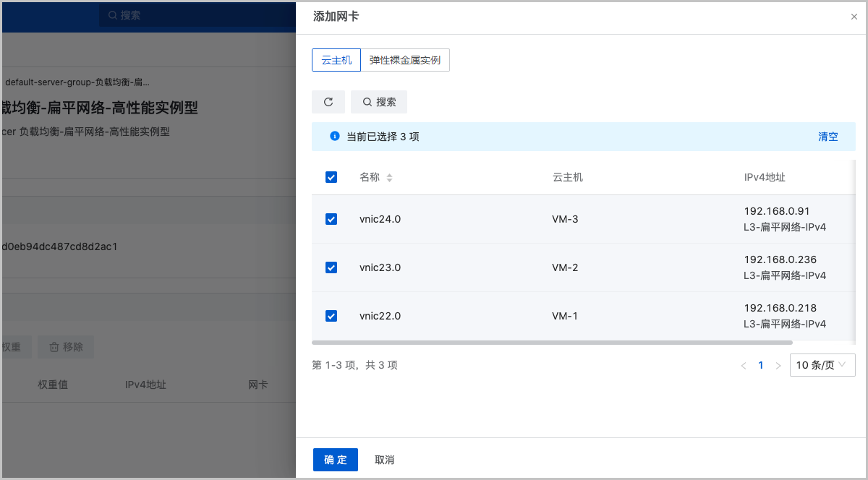
Task: Uncheck the vnic22.0 row checkbox
Action: click(331, 316)
